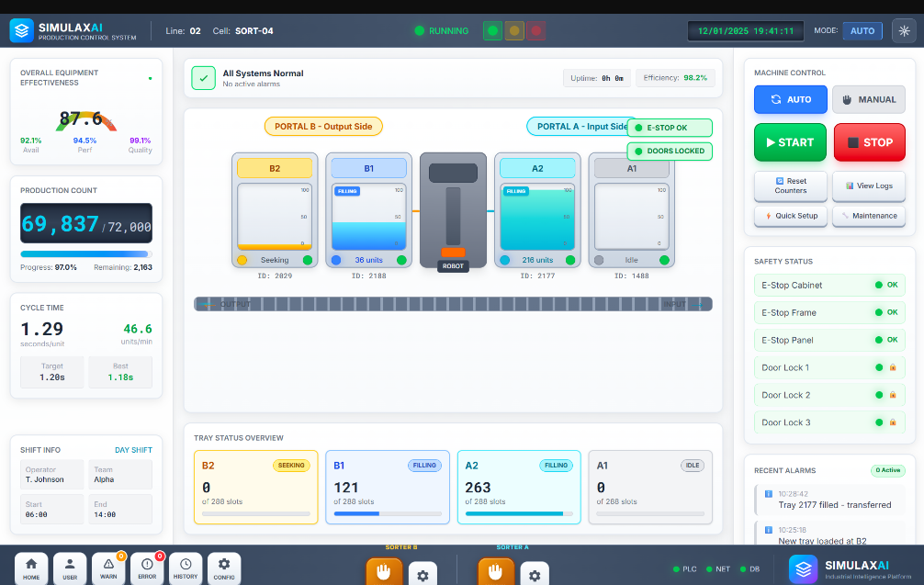The height and width of the screenshot is (585, 924).
Task: Toggle the Sorter B hand-stop control
Action: click(x=384, y=572)
